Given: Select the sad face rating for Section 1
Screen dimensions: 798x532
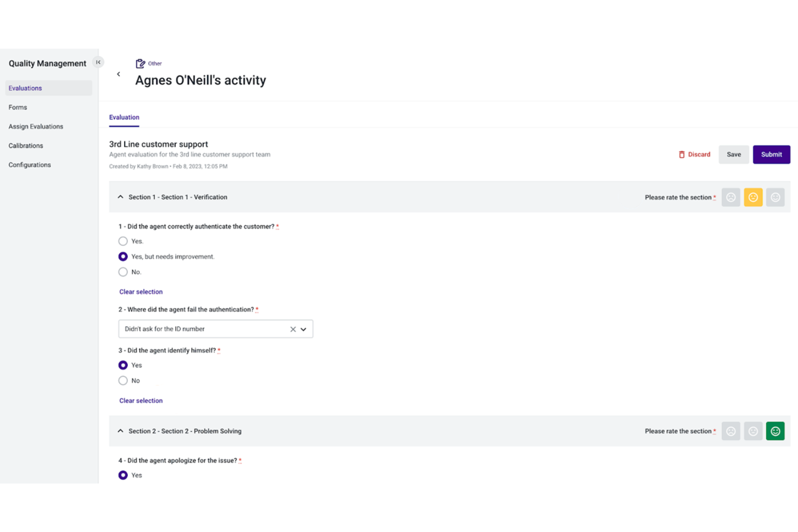Looking at the screenshot, I should coord(731,197).
